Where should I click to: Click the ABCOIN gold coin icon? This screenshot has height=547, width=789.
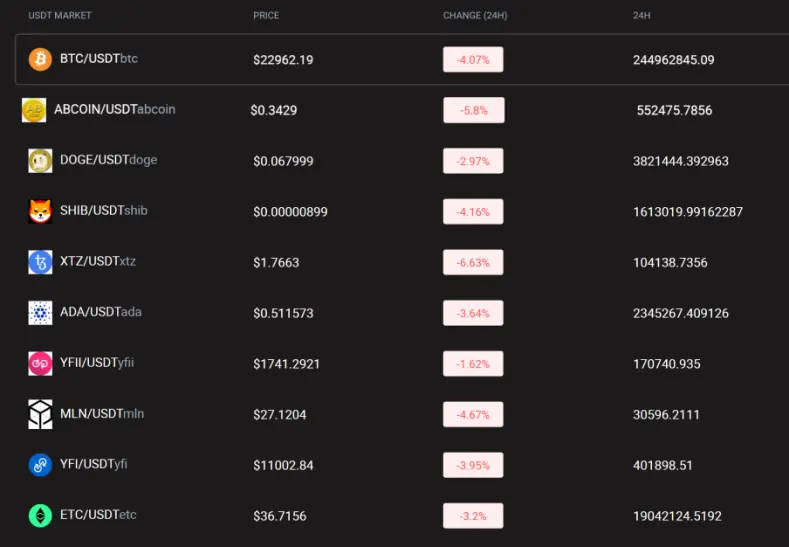[34, 110]
